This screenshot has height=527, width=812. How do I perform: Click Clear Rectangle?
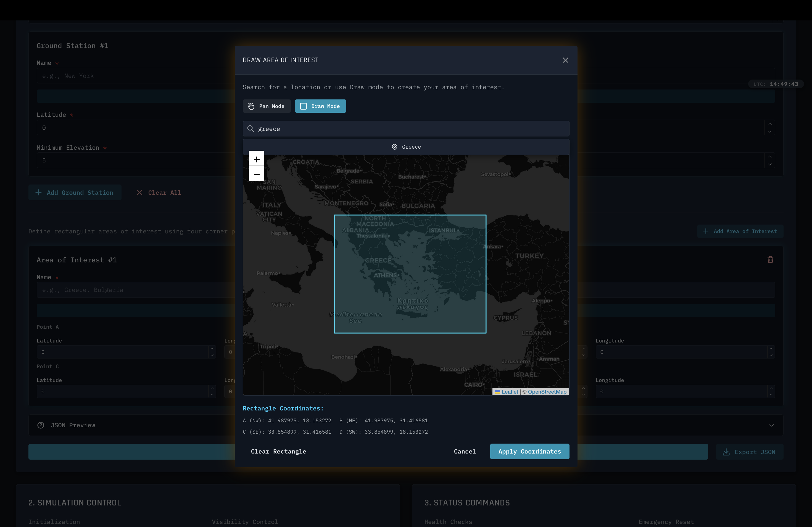(278, 451)
